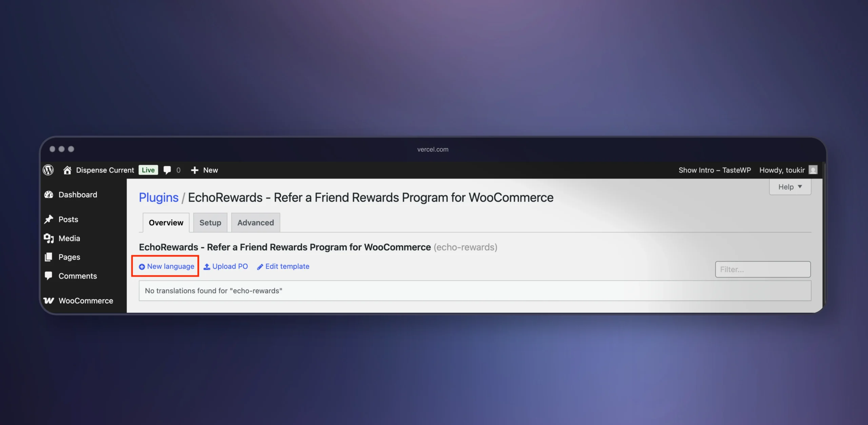The height and width of the screenshot is (425, 868).
Task: Click the Comments speech bubble sidebar icon
Action: click(49, 276)
